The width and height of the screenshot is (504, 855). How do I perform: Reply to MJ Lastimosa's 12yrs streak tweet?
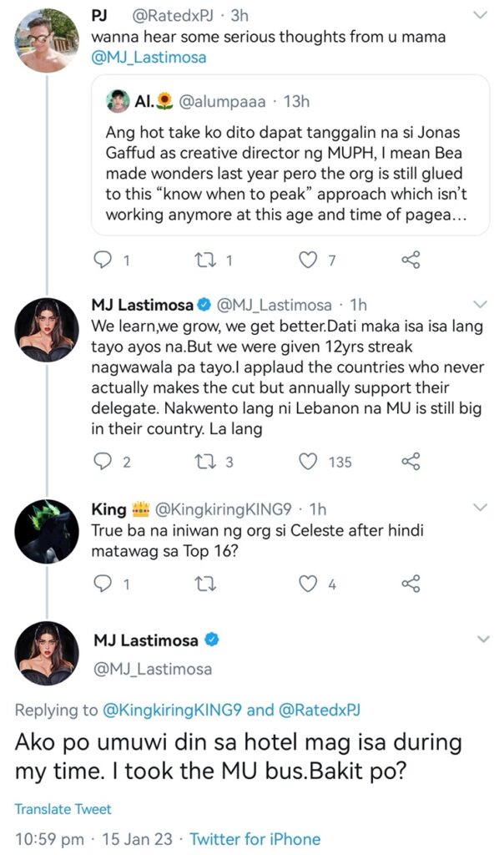tap(102, 461)
